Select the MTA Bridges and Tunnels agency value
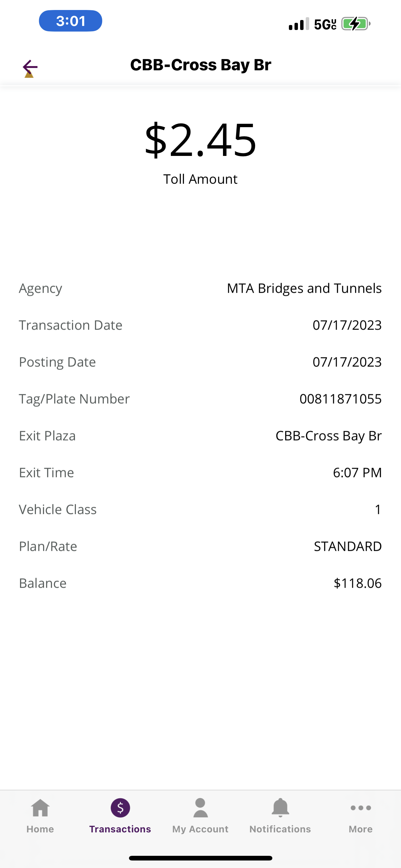The width and height of the screenshot is (401, 868). pos(304,288)
